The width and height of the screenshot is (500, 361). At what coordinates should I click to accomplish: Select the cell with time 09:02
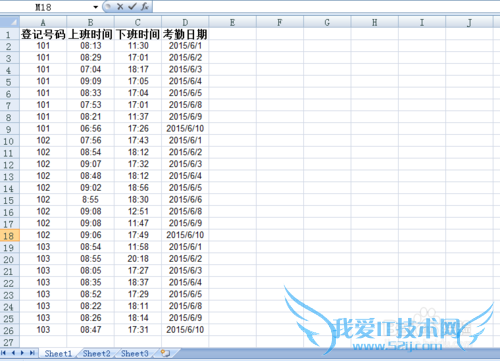90,188
